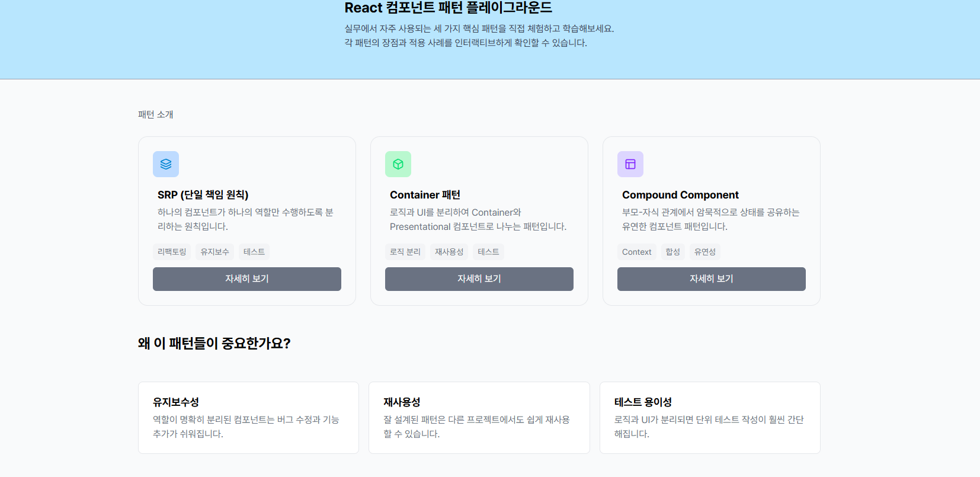Click the green cube icon on Container card
This screenshot has height=477, width=980.
(398, 164)
